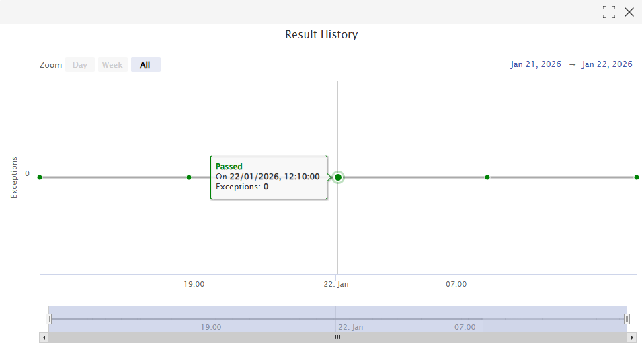Viewport: 642px width, 364px height.
Task: Click the 0 tick label on y-axis
Action: (x=27, y=173)
